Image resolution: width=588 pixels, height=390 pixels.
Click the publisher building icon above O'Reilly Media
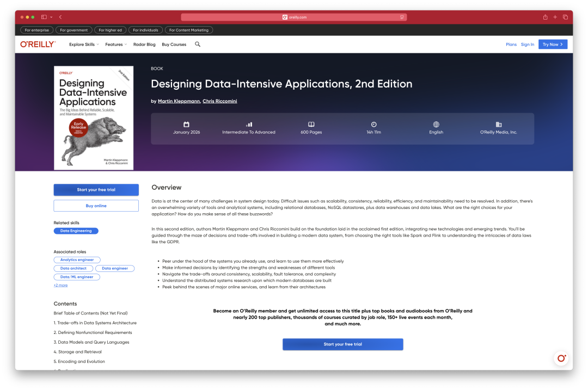499,125
